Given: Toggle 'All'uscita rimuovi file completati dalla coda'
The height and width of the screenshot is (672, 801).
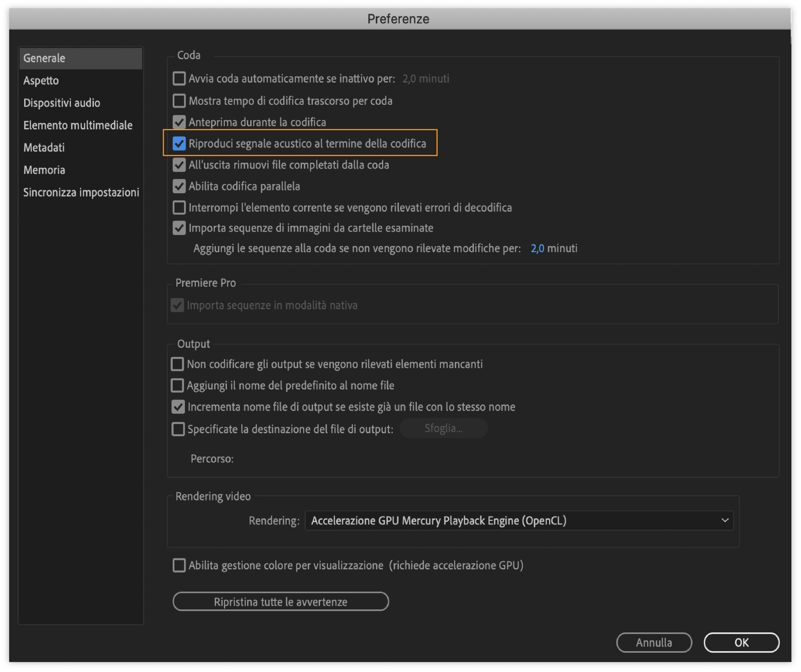Looking at the screenshot, I should pyautogui.click(x=179, y=165).
